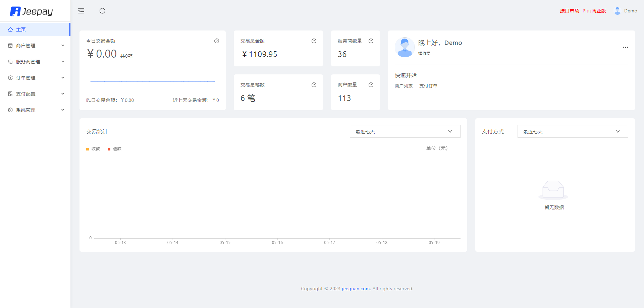Toggle the 收款 legend series
Viewport: 644px width, 308px height.
[x=93, y=149]
